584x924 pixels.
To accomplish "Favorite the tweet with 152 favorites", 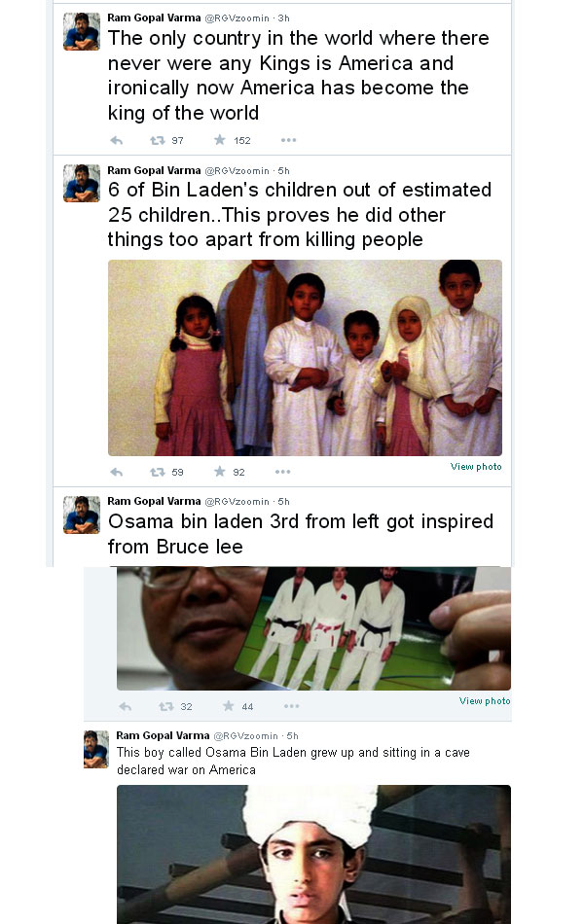I will (x=220, y=140).
